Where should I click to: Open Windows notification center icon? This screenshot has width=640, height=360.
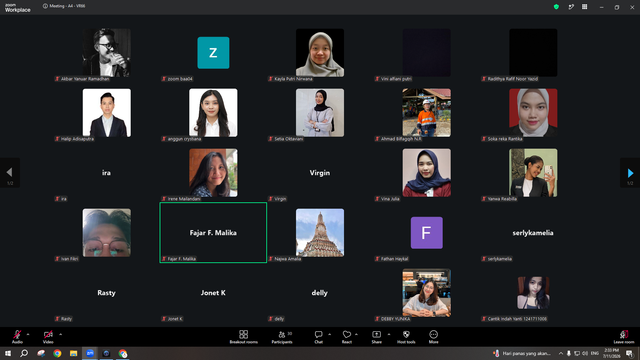[x=630, y=353]
